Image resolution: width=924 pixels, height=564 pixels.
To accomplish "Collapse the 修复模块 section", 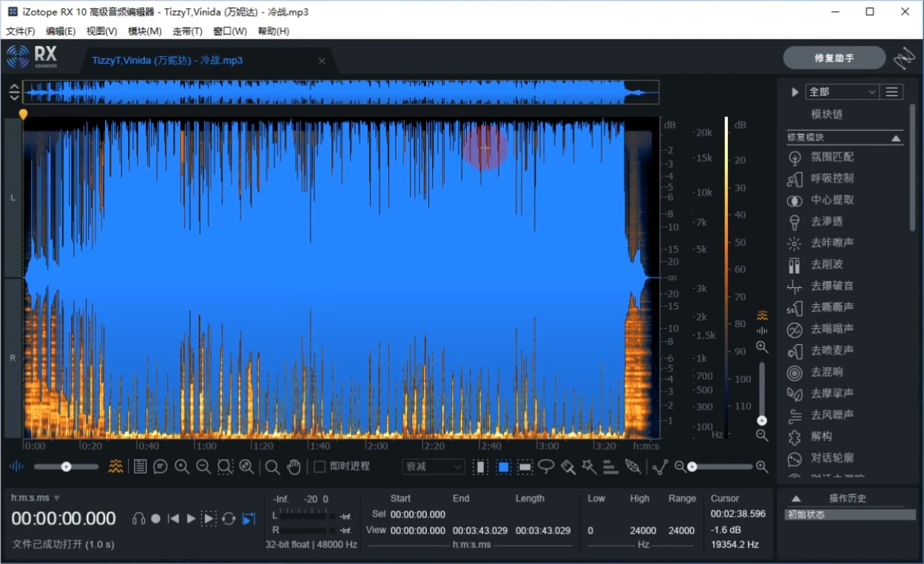I will [896, 138].
